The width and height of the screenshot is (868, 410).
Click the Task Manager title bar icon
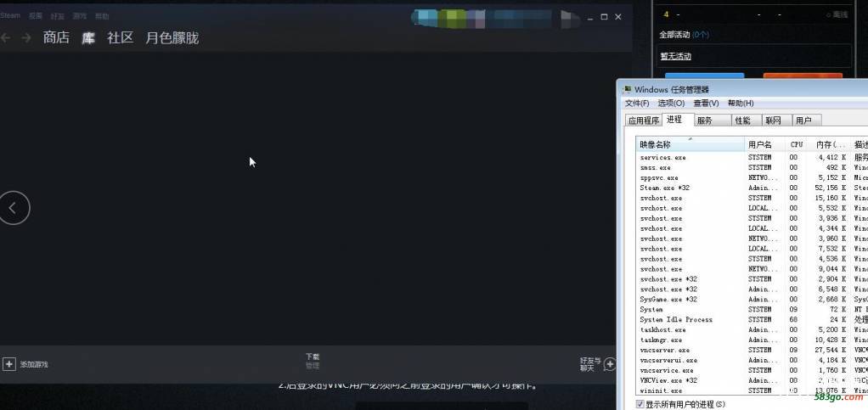coord(627,90)
